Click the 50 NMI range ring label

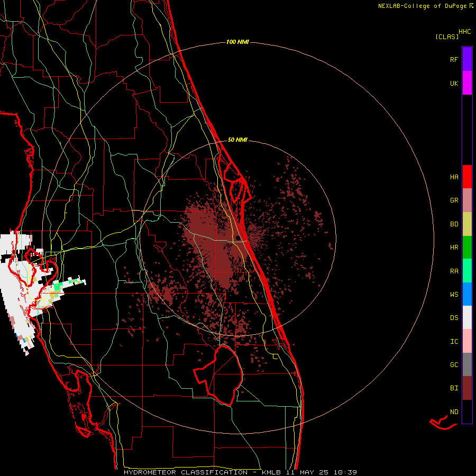pos(237,140)
